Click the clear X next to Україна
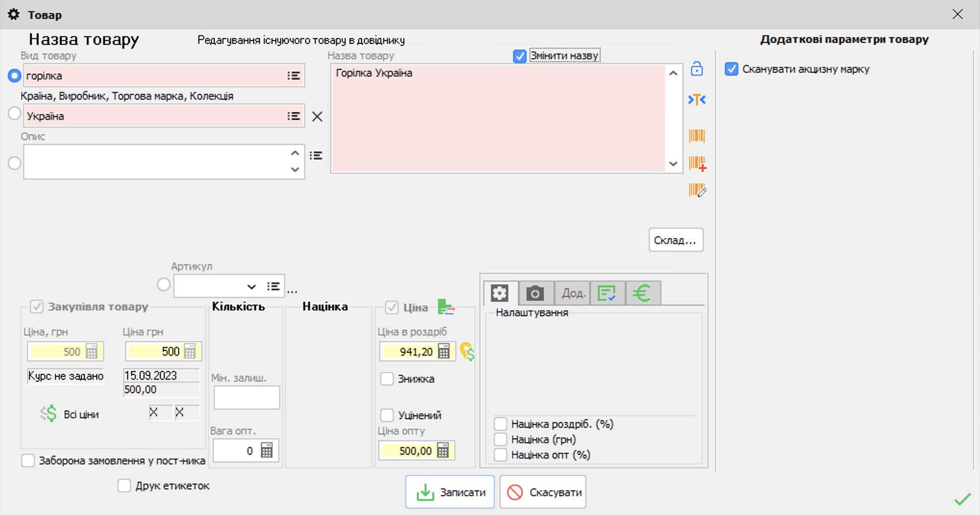Image resolution: width=980 pixels, height=516 pixels. (x=317, y=116)
